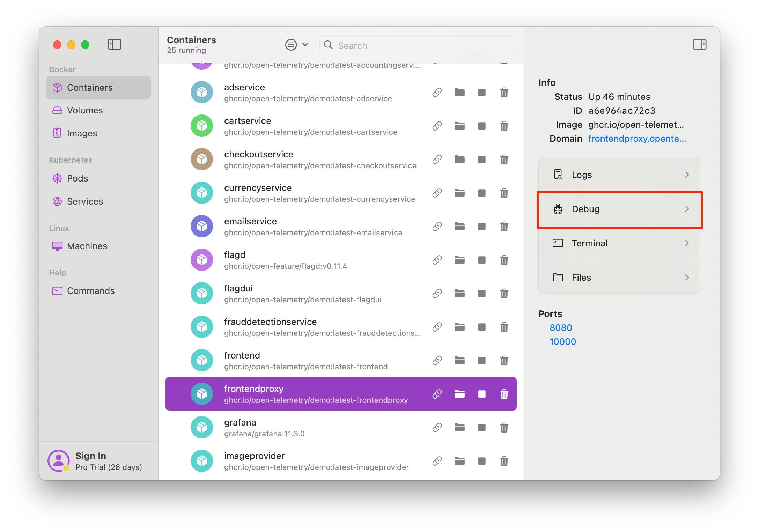Open folder icon for imageprovider
This screenshot has width=759, height=532.
click(x=459, y=461)
